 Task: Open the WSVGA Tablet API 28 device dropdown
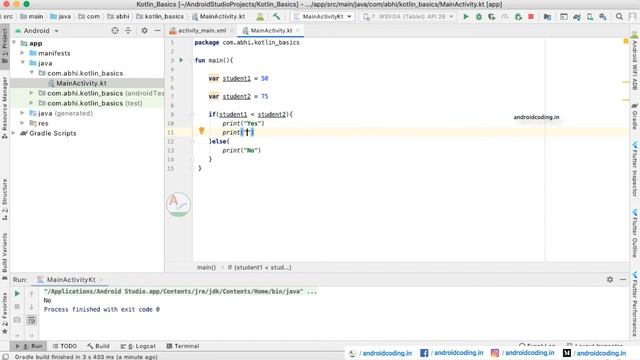coord(408,17)
